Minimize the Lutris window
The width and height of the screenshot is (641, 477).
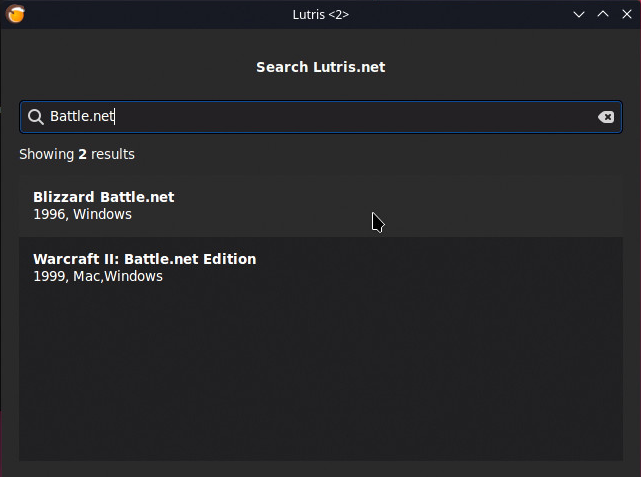[579, 14]
